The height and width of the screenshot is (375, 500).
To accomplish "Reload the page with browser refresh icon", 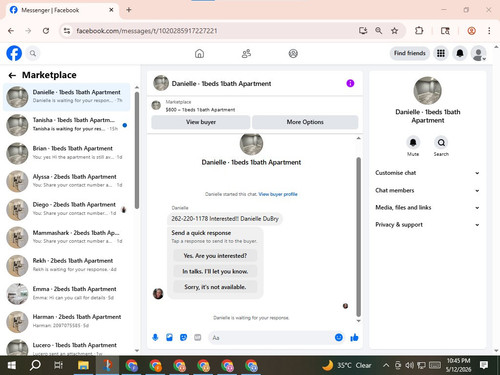I will tap(46, 31).
